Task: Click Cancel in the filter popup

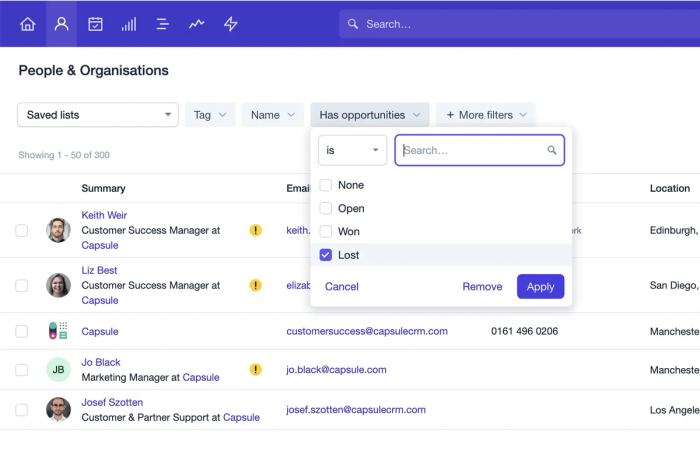Action: click(x=342, y=286)
